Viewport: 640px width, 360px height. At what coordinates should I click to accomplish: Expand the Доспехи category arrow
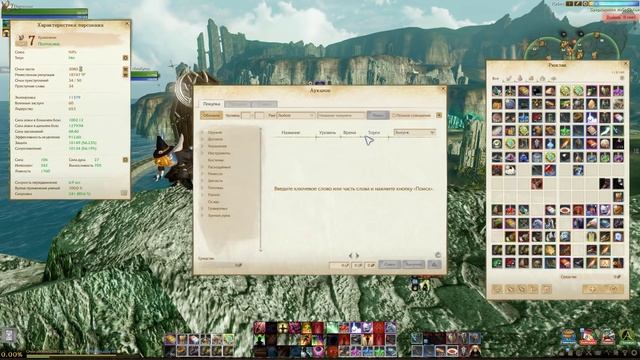tap(202, 139)
